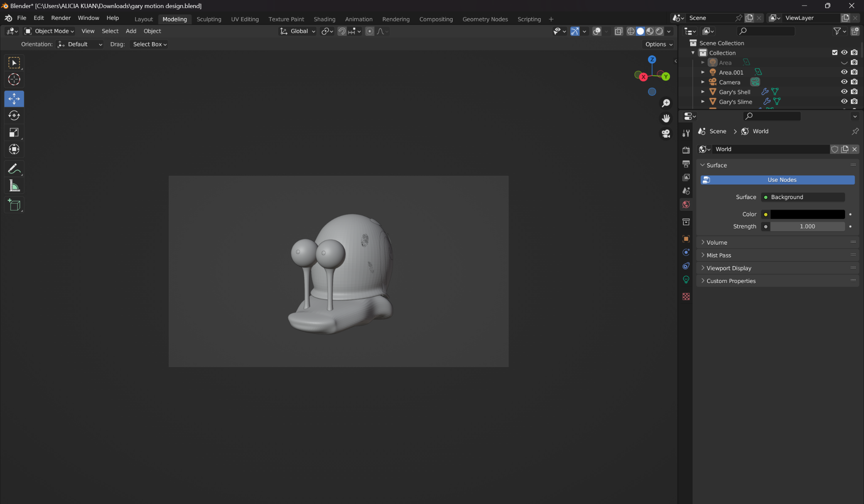Select the Select Box tool
This screenshot has height=504, width=864.
14,63
